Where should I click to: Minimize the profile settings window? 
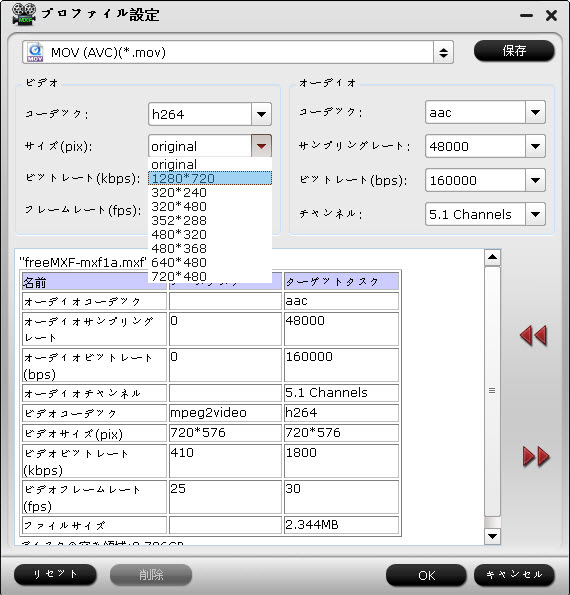point(526,16)
